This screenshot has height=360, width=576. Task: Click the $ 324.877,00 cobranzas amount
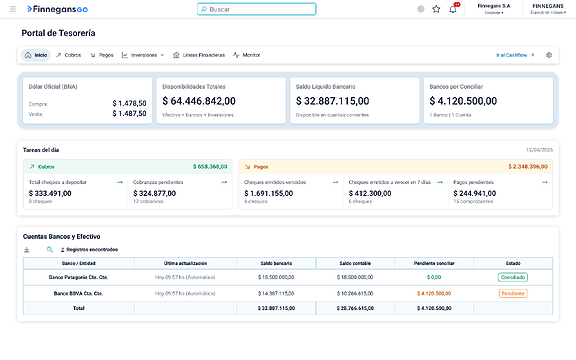pyautogui.click(x=154, y=193)
